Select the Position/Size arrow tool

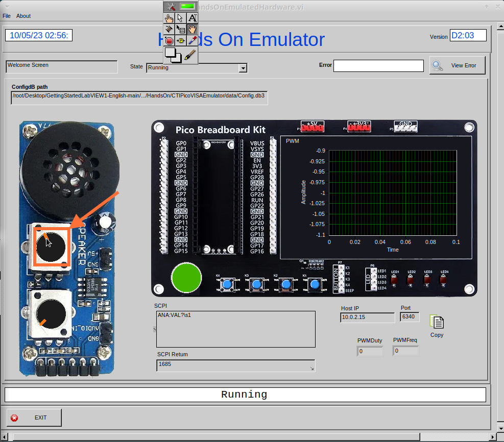(x=180, y=18)
